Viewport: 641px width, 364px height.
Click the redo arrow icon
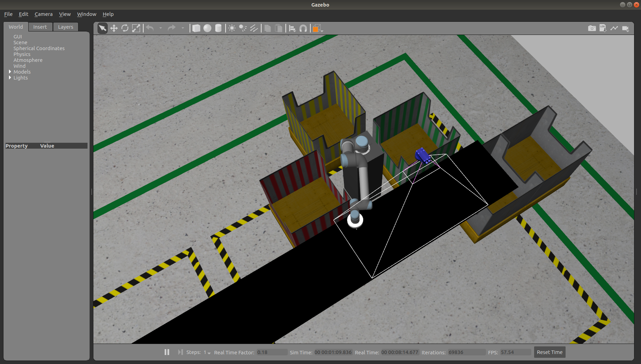pos(172,28)
